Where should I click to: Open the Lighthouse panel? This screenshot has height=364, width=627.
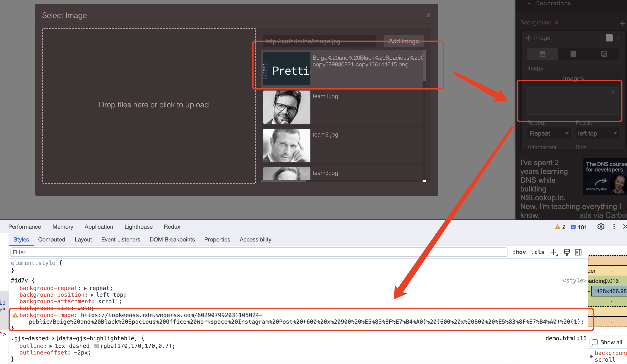coord(138,227)
